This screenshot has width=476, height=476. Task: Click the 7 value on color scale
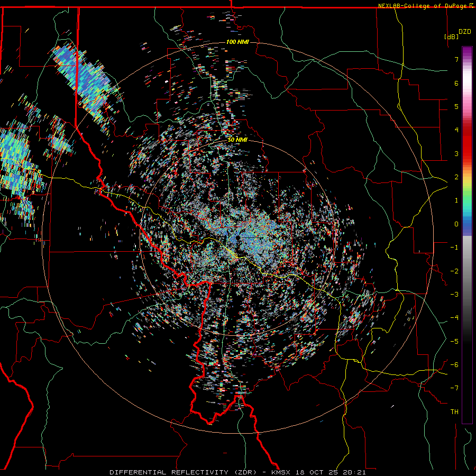coord(456,59)
